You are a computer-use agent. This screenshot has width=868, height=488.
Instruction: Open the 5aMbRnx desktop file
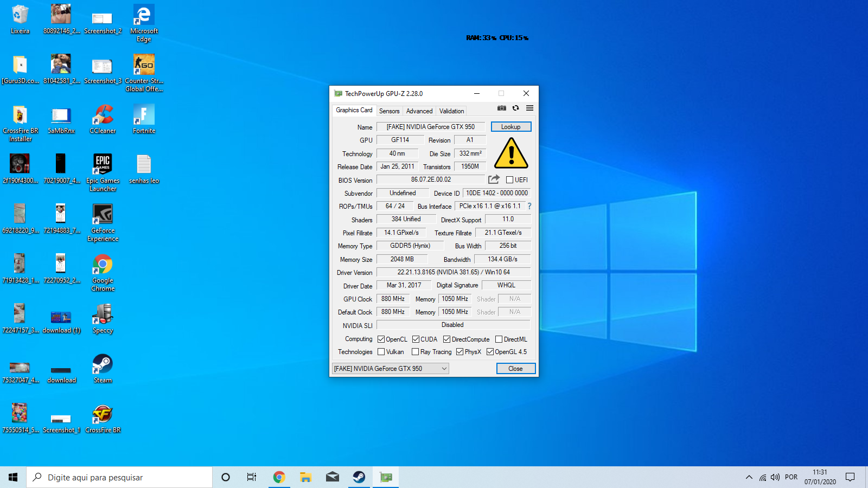[x=61, y=119]
